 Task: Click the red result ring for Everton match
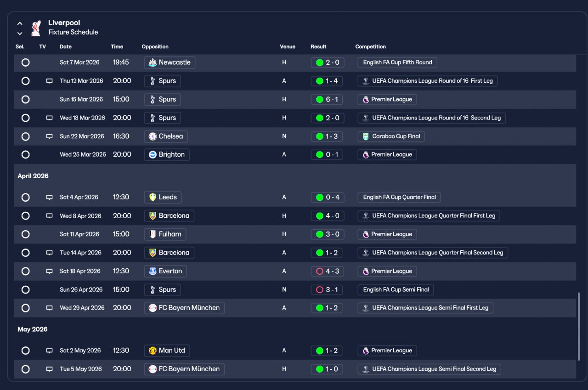coord(320,271)
